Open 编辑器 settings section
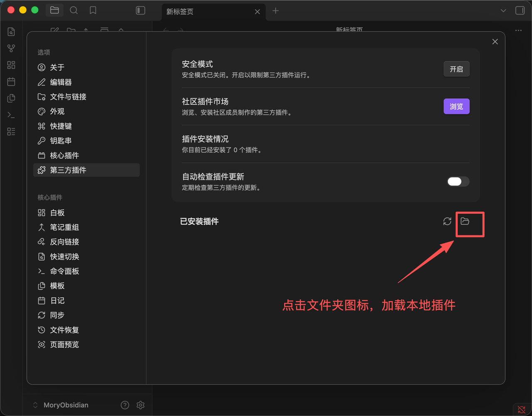The image size is (532, 416). [86, 82]
